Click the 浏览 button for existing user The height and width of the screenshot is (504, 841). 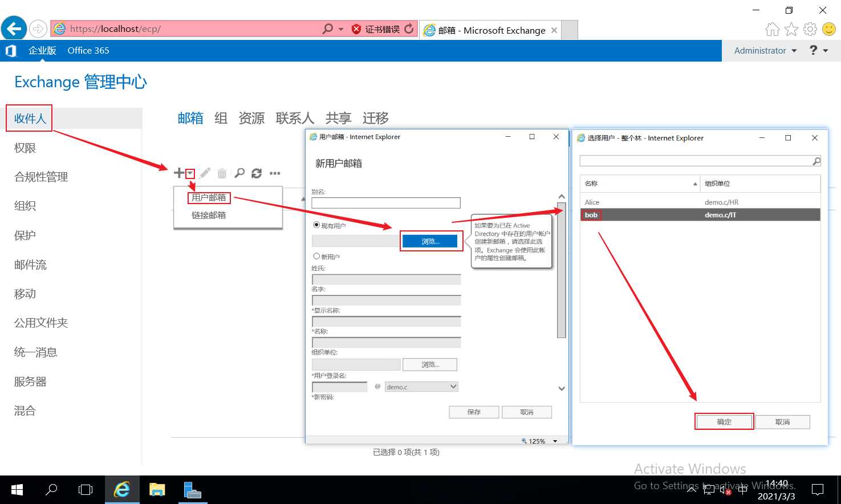(431, 241)
